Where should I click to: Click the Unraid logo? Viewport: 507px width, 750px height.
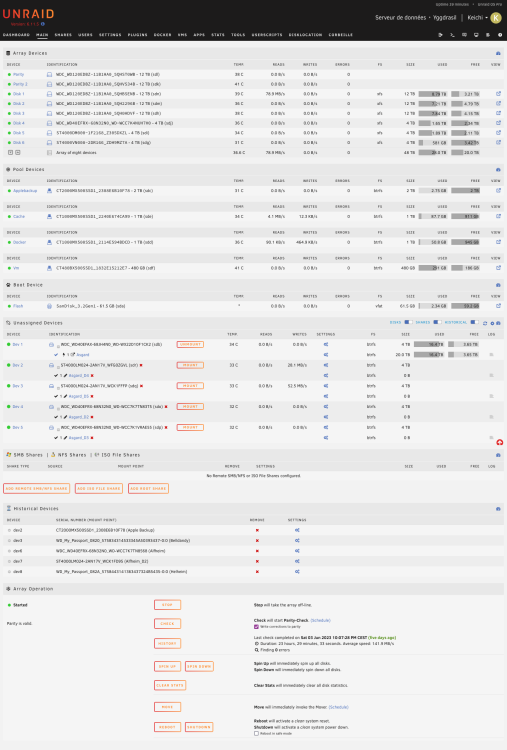point(28,14)
